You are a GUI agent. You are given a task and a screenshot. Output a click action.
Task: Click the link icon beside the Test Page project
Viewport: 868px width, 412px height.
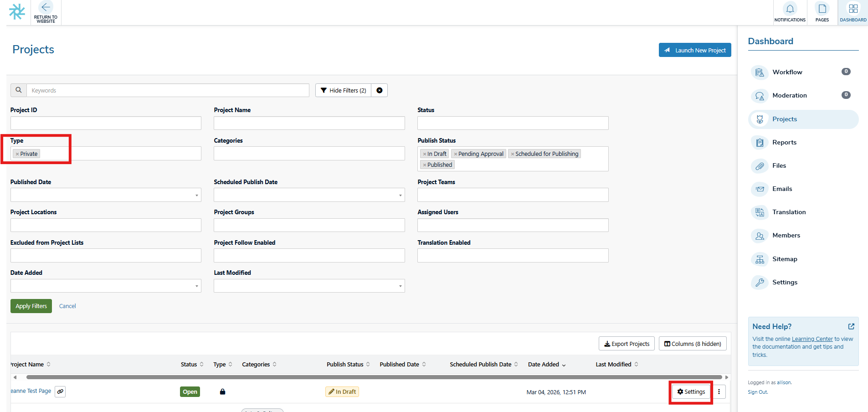click(x=60, y=391)
